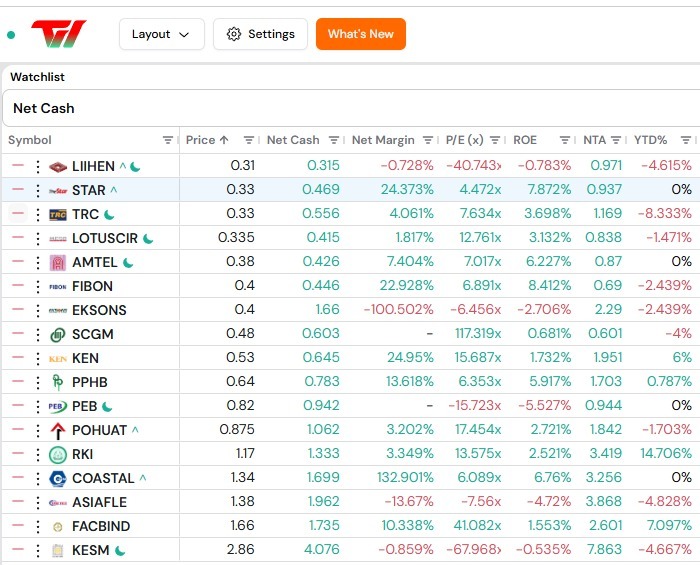Open the YTD% column filter icon
The width and height of the screenshot is (700, 565).
click(686, 140)
